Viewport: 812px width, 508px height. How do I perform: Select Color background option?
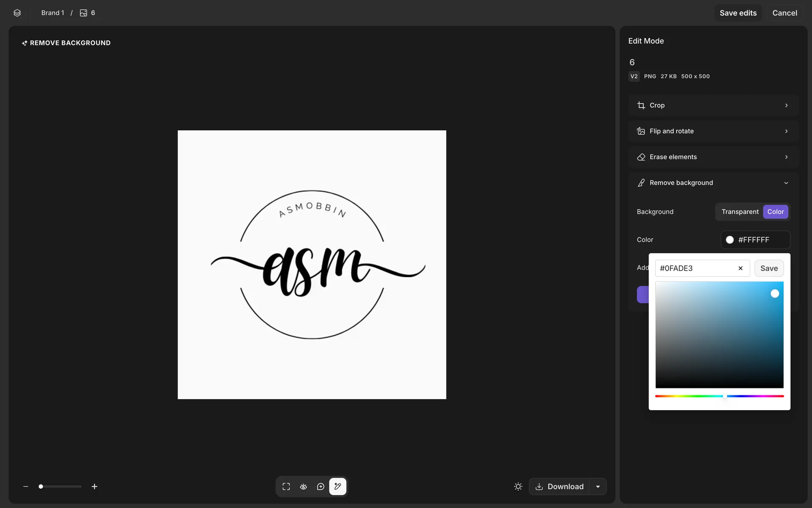point(775,212)
